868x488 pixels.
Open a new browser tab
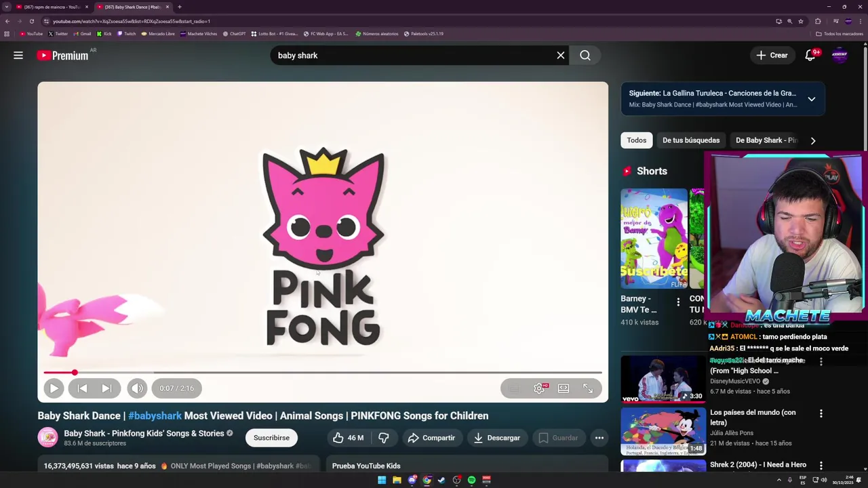(x=179, y=7)
